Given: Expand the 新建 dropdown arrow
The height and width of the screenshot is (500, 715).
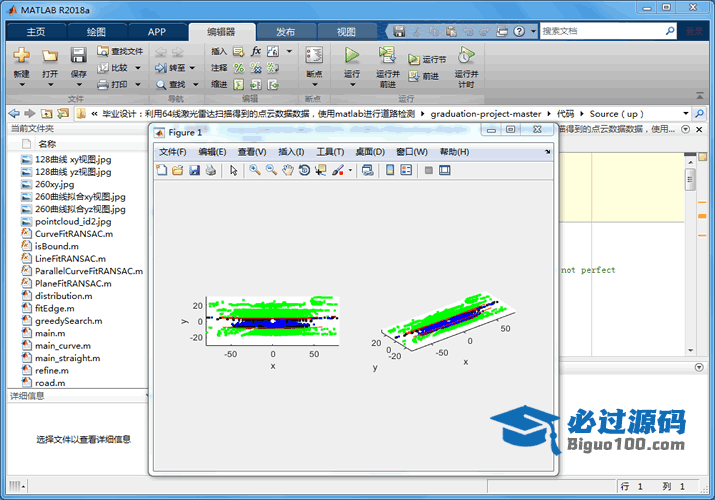Looking at the screenshot, I should point(21,85).
